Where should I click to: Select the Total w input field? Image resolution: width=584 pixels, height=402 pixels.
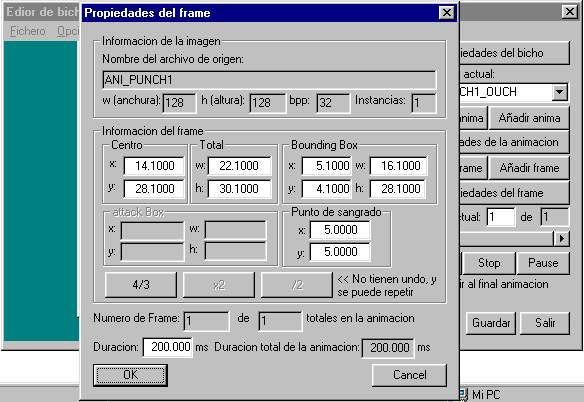click(x=239, y=166)
